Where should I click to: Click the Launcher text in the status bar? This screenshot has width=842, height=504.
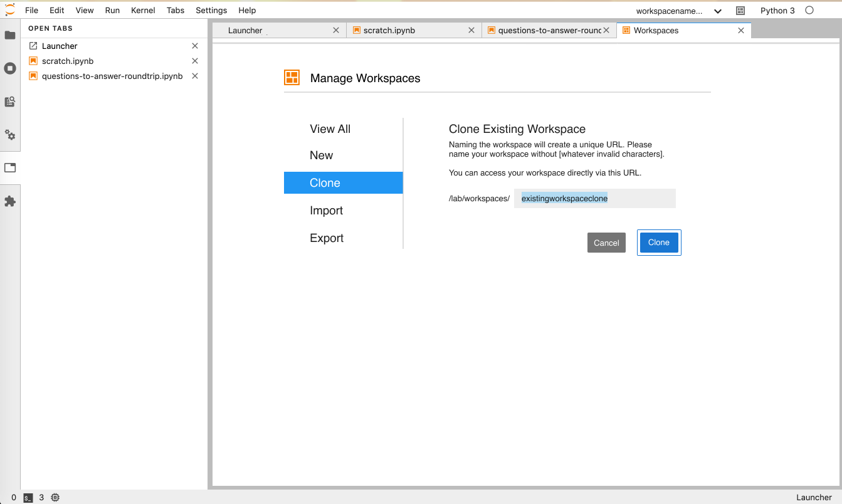pyautogui.click(x=814, y=498)
